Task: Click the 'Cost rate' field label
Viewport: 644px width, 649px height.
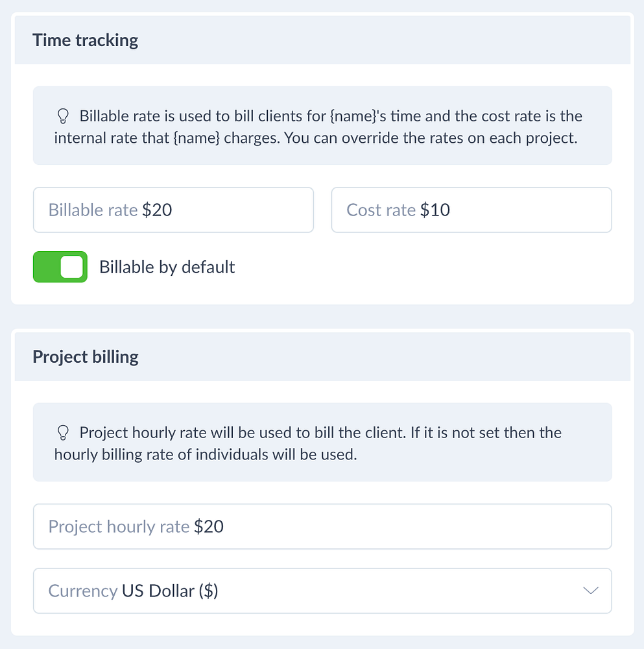Action: [381, 210]
